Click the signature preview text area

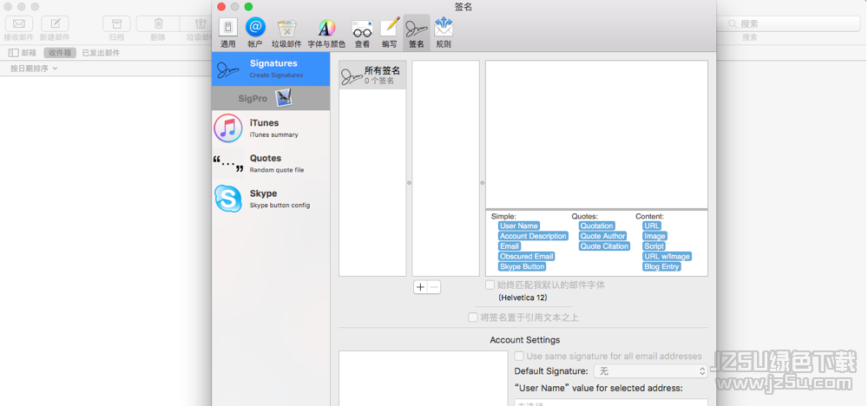[x=597, y=134]
